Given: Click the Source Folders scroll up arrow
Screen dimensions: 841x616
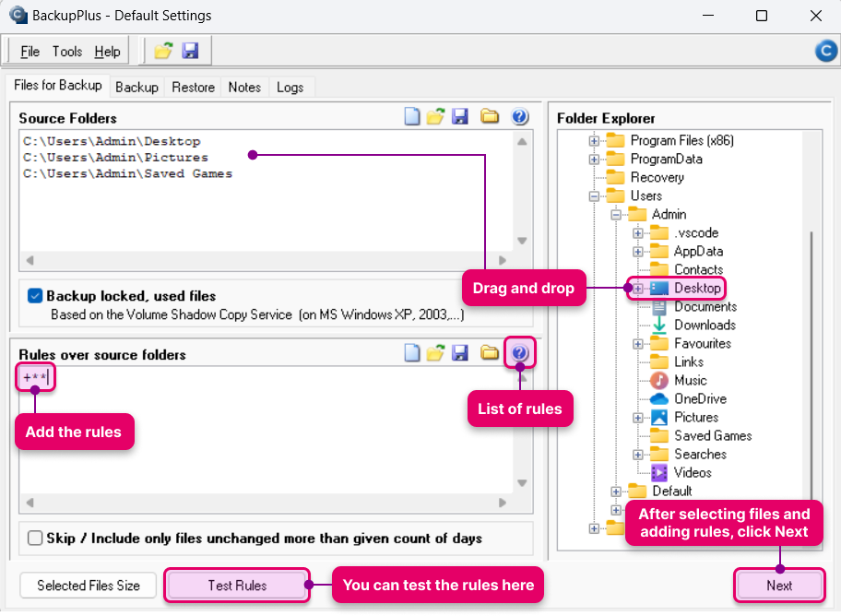Looking at the screenshot, I should click(x=522, y=142).
